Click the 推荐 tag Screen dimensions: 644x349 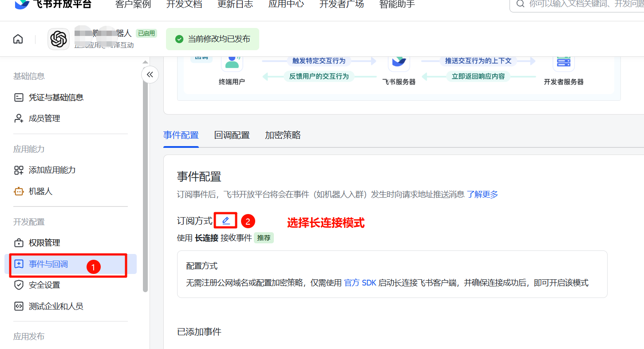264,238
